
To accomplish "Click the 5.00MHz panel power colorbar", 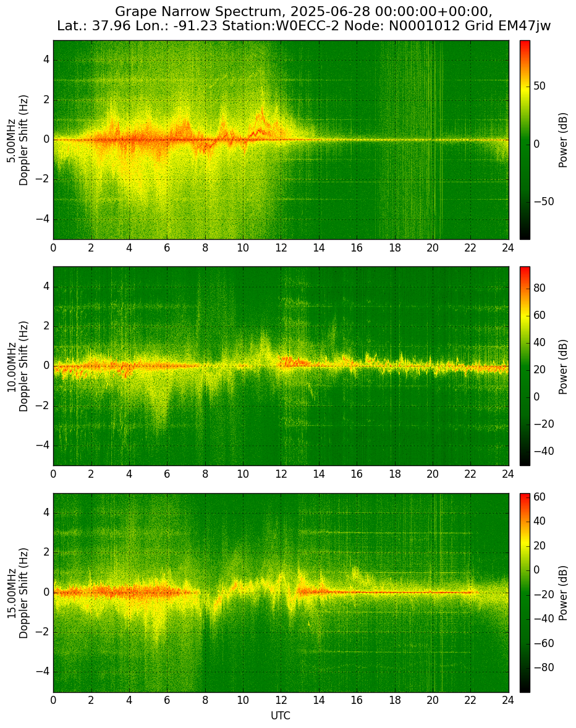I will point(525,140).
